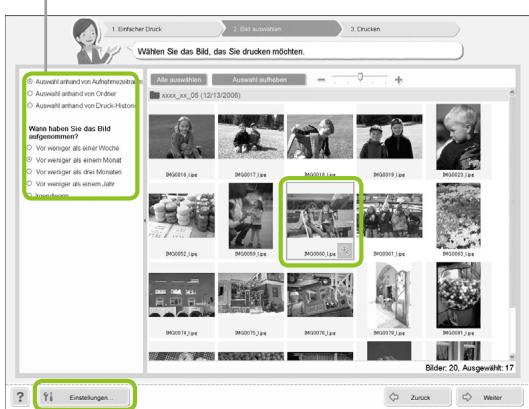Image resolution: width=529 pixels, height=409 pixels.
Task: Choose 'Vor weniger als drei Monaten'
Action: click(x=29, y=171)
